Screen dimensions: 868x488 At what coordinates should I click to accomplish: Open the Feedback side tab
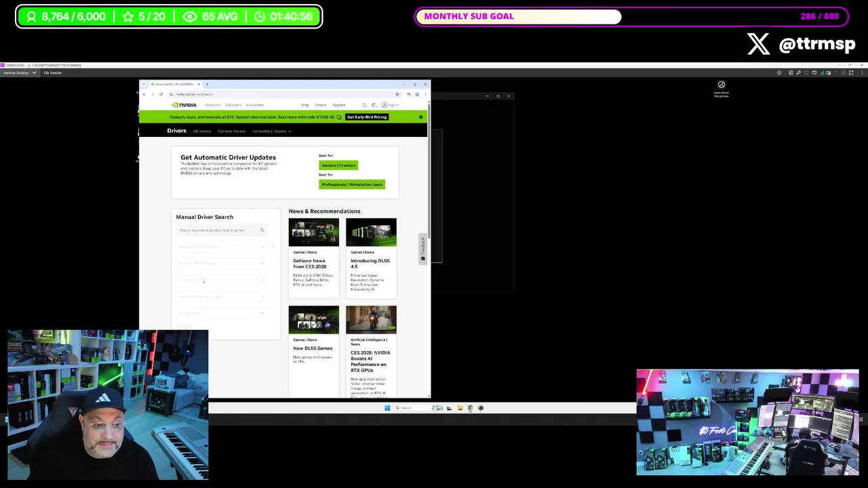[x=422, y=248]
